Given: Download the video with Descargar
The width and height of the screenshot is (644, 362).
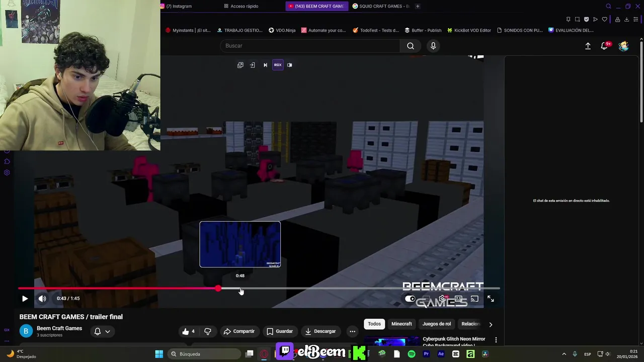Looking at the screenshot, I should pos(320,331).
